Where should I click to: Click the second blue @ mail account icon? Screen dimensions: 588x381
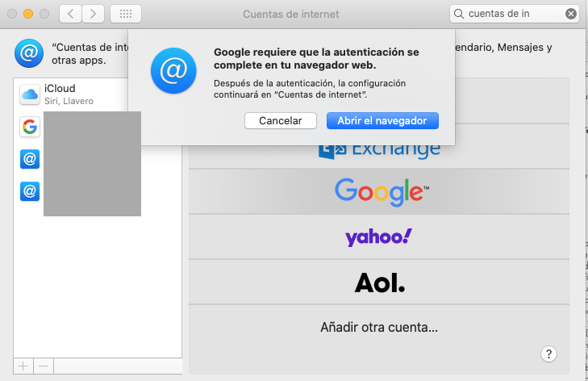30,191
